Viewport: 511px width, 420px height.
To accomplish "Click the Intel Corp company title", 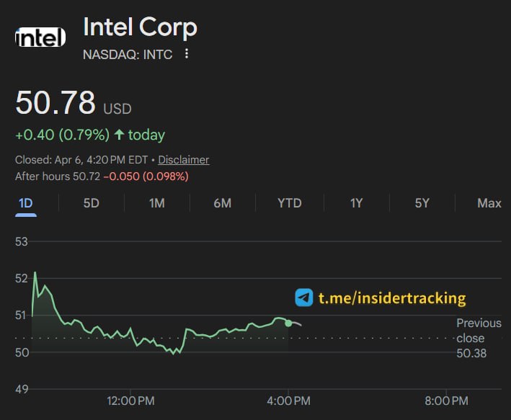I will [140, 27].
